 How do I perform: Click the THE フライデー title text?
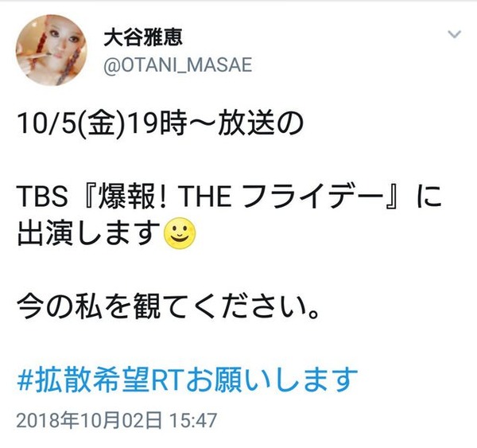[x=282, y=197]
